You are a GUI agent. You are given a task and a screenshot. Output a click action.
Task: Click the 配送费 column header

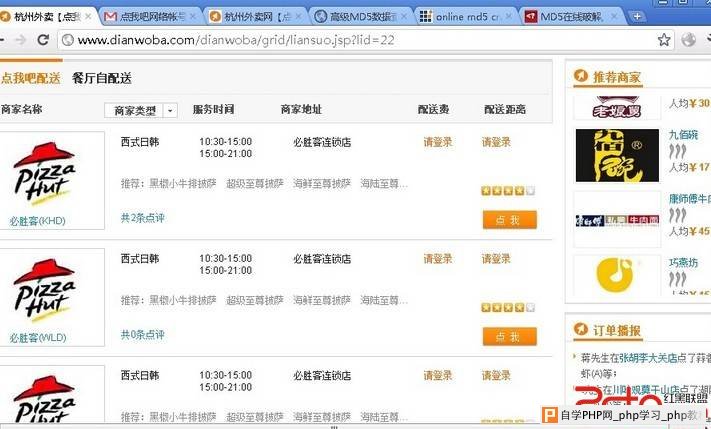tap(433, 109)
